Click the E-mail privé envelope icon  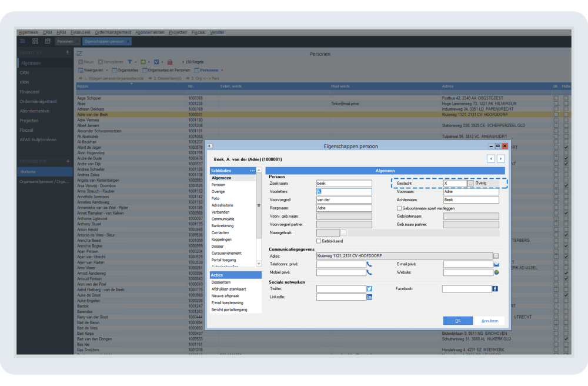(496, 264)
